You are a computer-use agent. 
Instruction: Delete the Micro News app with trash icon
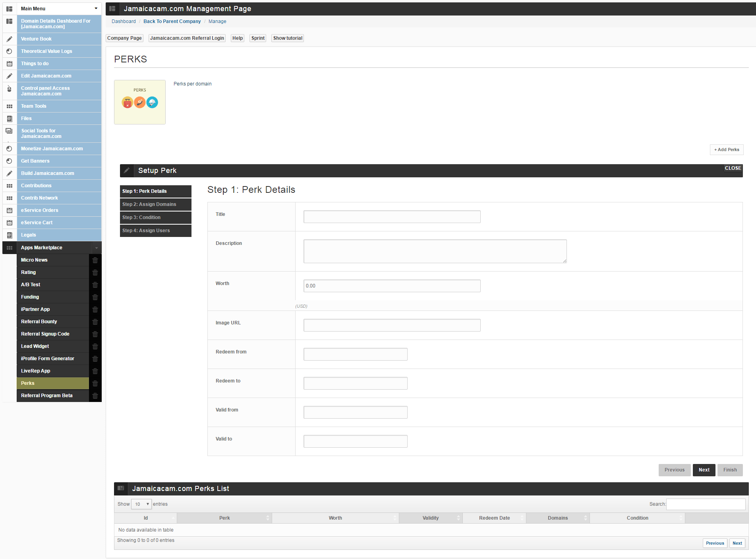point(95,260)
